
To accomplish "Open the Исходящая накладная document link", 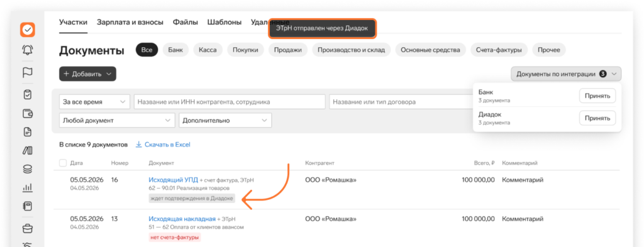I will (x=182, y=219).
